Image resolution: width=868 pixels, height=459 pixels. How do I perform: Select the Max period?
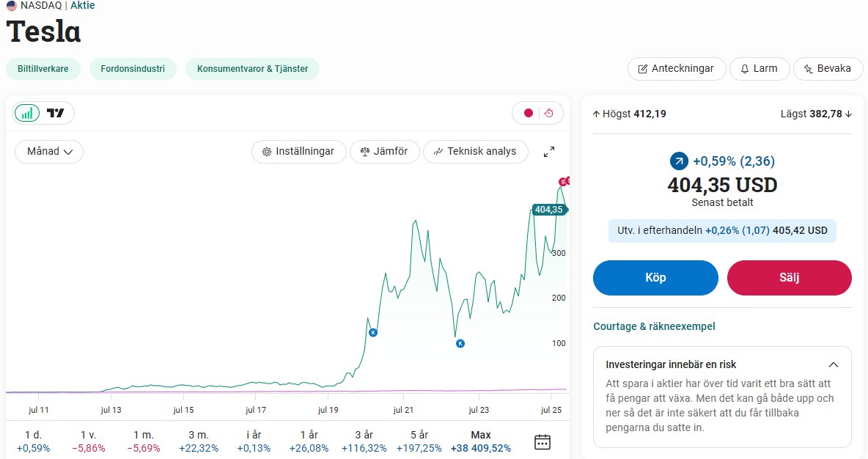(x=480, y=441)
